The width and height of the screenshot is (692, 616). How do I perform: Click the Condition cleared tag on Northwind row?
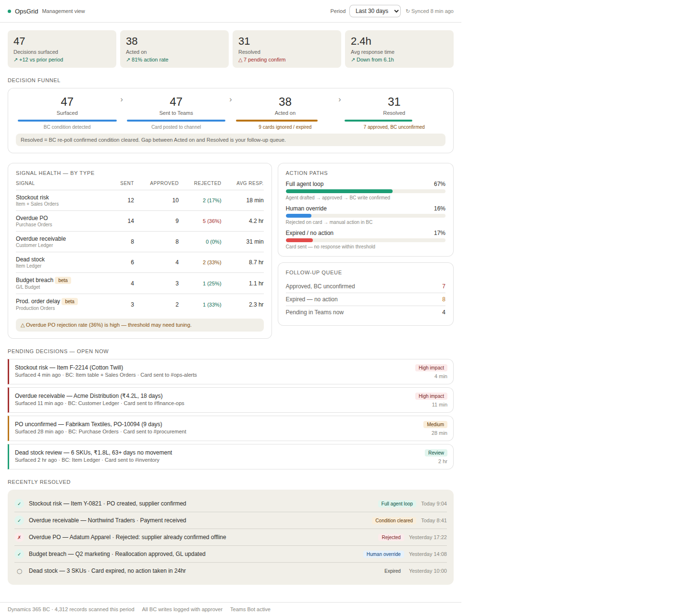tap(394, 520)
